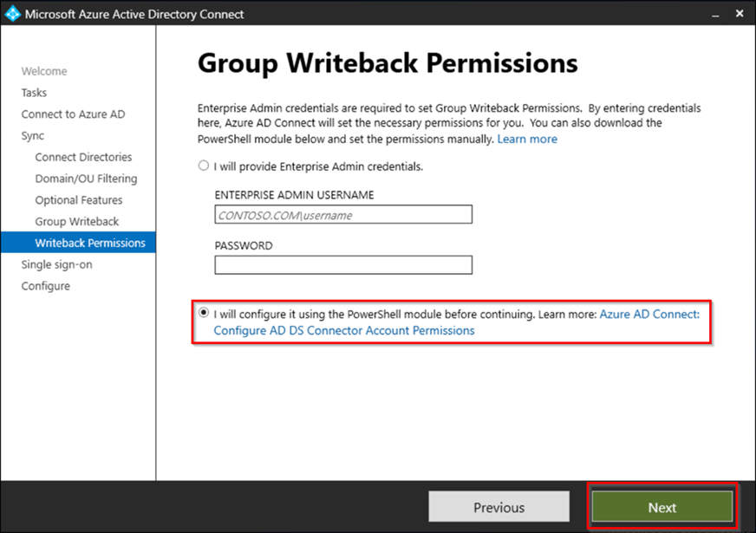This screenshot has height=533, width=756.
Task: Select the Enterprise Admin credentials radio option
Action: [204, 166]
